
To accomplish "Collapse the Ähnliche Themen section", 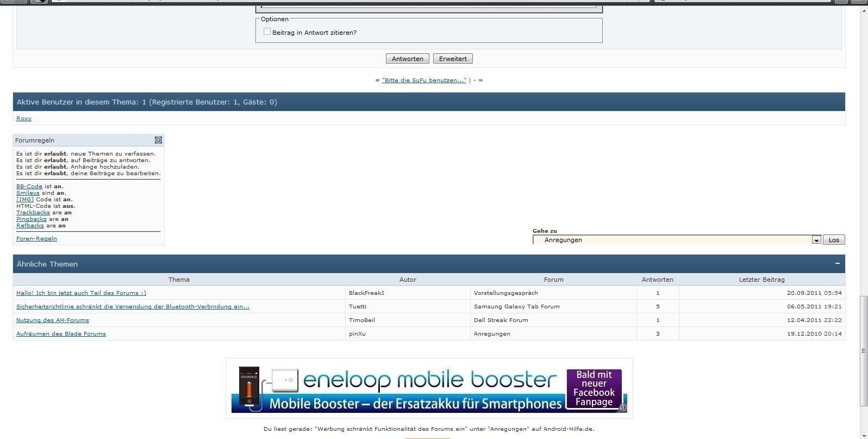I will [837, 264].
